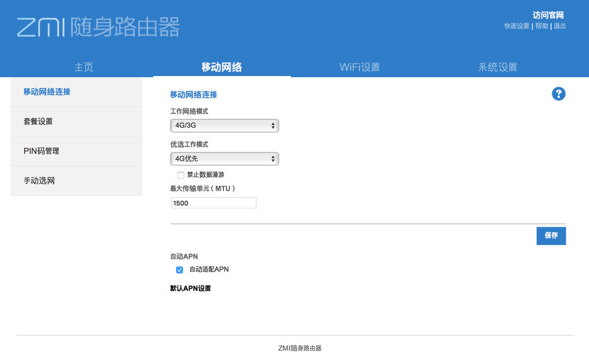The height and width of the screenshot is (364, 589).
Task: Select 移动网络连接 in the sidebar
Action: point(47,92)
